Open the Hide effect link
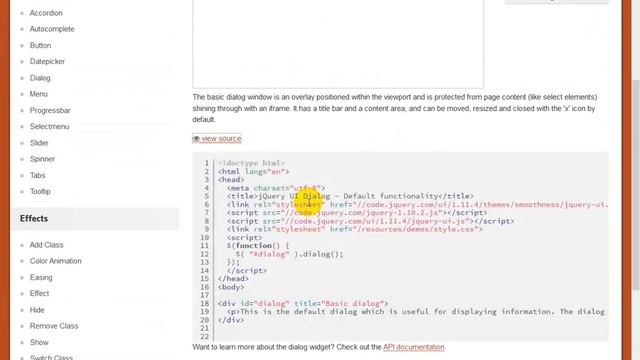640x360 pixels. 37,310
